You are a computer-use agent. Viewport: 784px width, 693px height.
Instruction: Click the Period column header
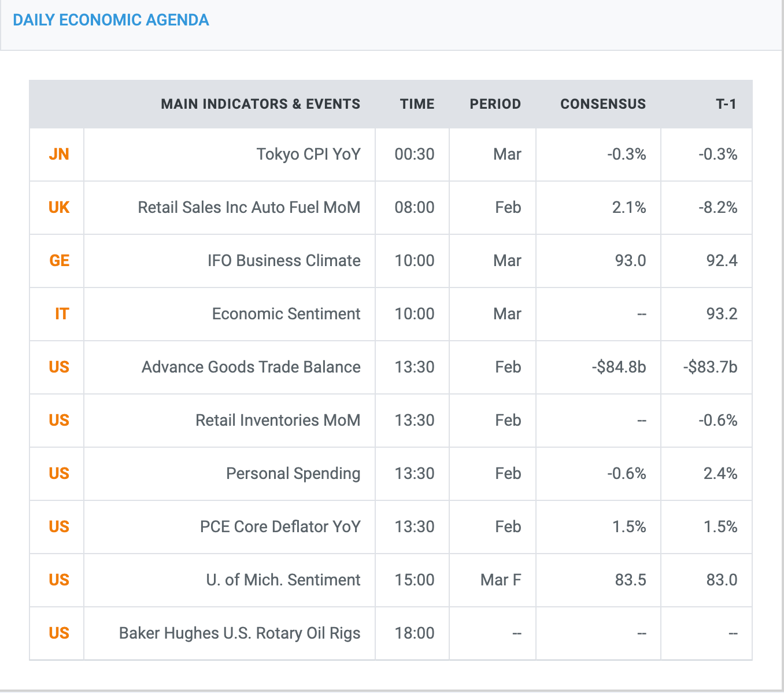495,104
